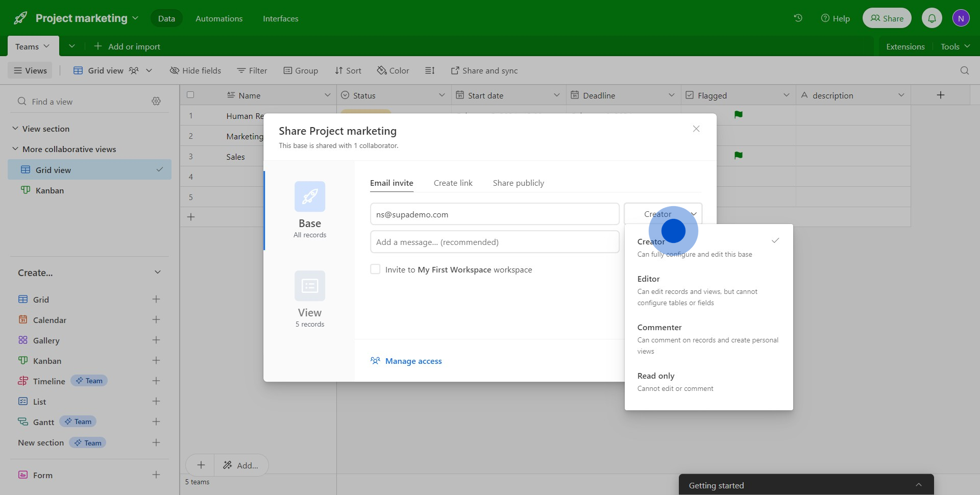Click the Manage access link
This screenshot has width=980, height=495.
(413, 361)
